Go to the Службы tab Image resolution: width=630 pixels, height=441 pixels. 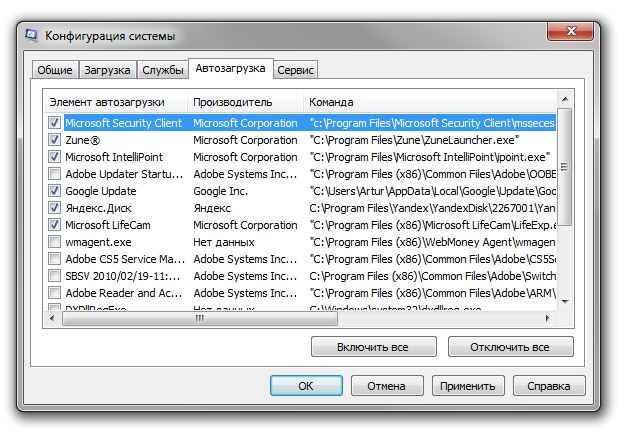point(163,70)
